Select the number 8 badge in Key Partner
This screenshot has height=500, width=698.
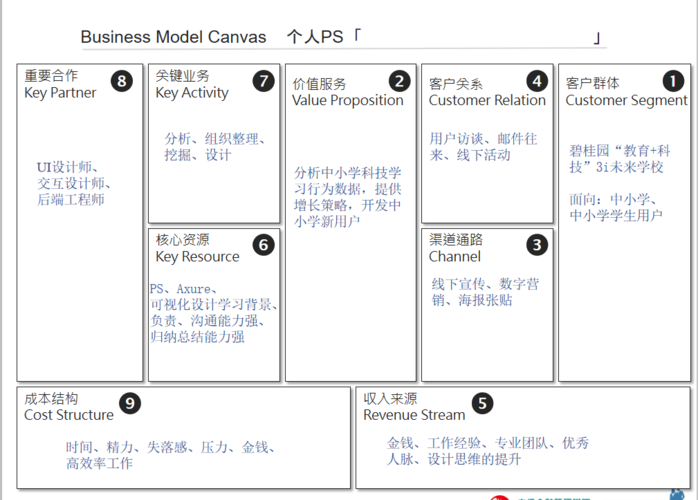coord(122,82)
